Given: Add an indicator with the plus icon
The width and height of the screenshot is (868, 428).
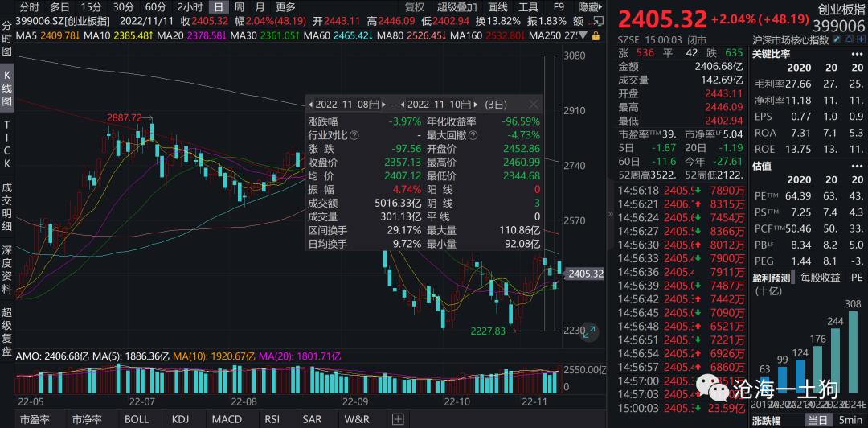Looking at the screenshot, I should click(397, 419).
